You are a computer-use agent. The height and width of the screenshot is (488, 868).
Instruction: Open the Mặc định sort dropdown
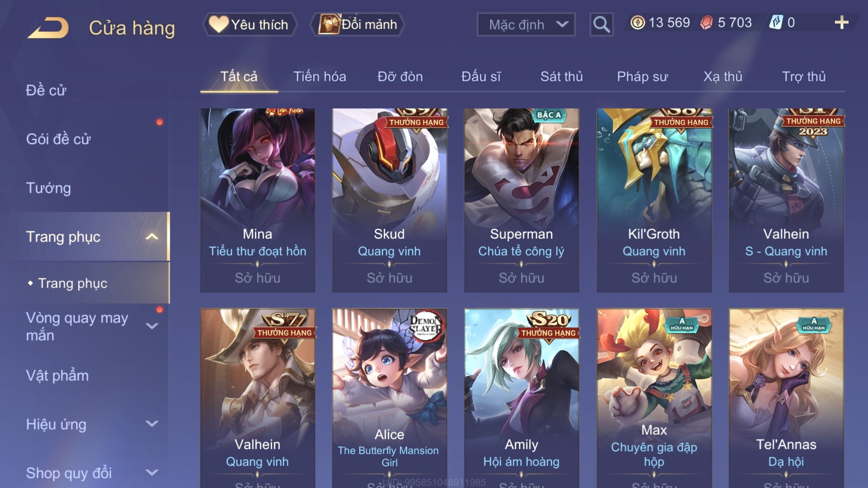pos(526,24)
